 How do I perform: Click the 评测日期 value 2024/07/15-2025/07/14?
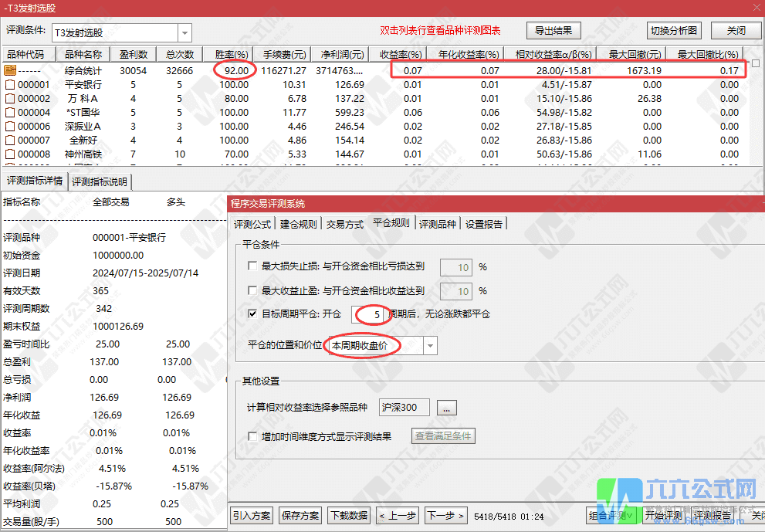(145, 273)
